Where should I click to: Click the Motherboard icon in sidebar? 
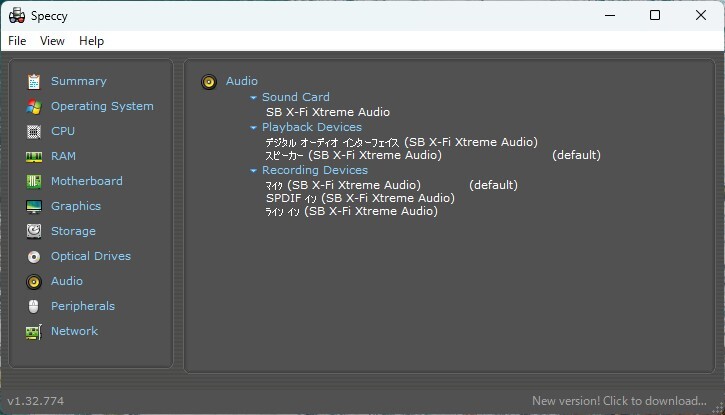[34, 181]
